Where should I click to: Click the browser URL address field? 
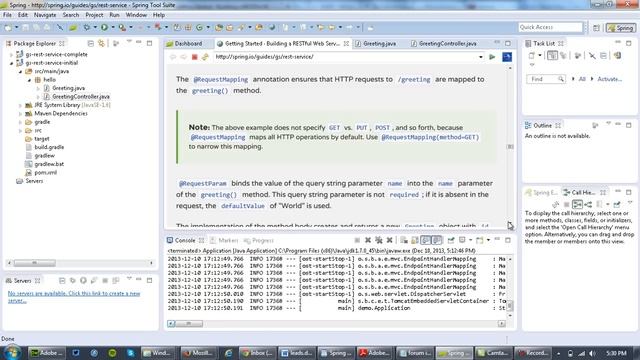(345, 57)
